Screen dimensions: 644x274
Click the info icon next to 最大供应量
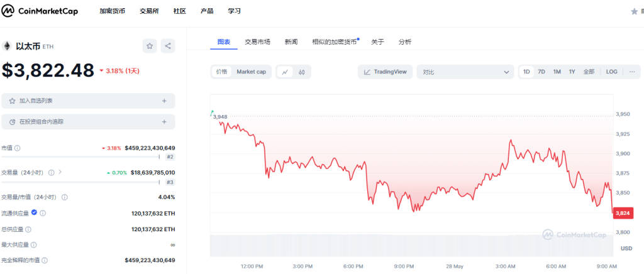pyautogui.click(x=34, y=244)
